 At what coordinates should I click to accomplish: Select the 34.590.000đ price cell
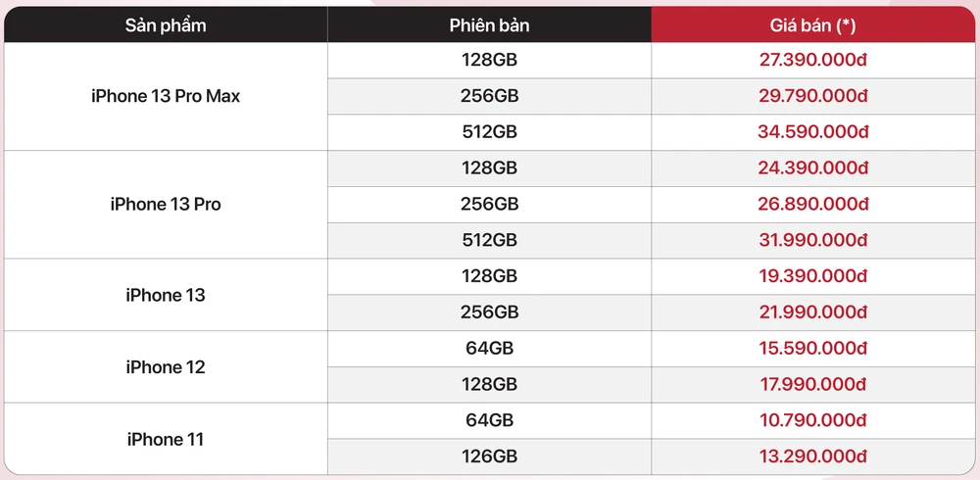pyautogui.click(x=813, y=132)
